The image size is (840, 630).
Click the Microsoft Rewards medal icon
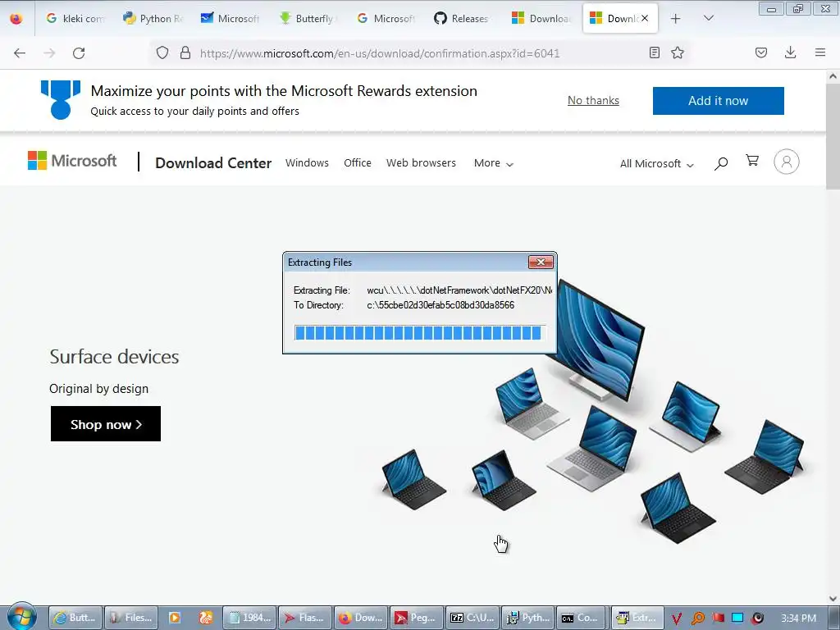coord(61,99)
